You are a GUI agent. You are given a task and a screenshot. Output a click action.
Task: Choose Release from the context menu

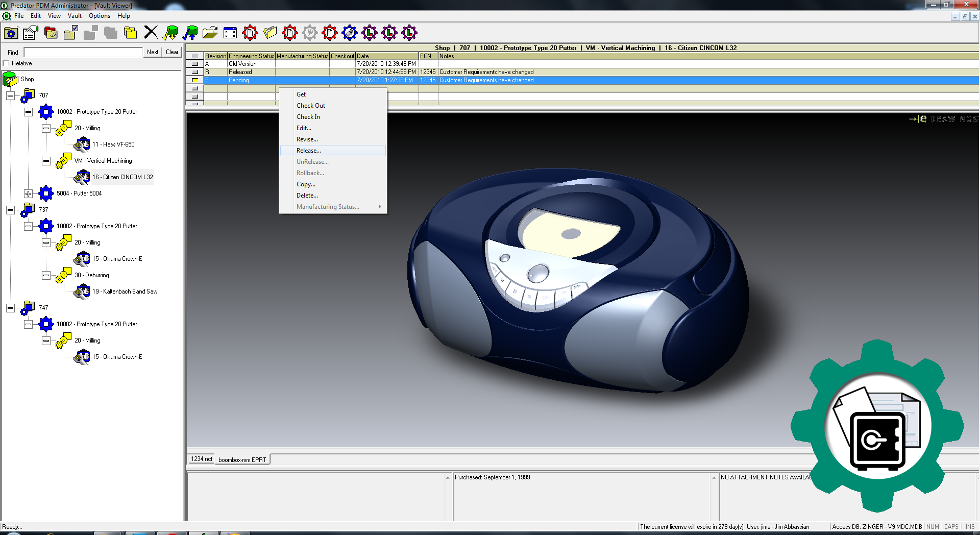(308, 151)
